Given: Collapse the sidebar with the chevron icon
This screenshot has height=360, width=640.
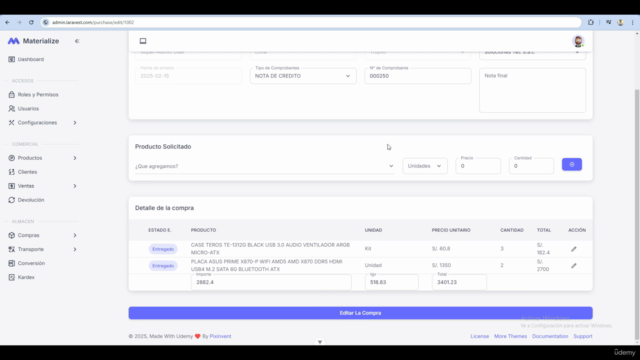Looking at the screenshot, I should click(x=77, y=41).
